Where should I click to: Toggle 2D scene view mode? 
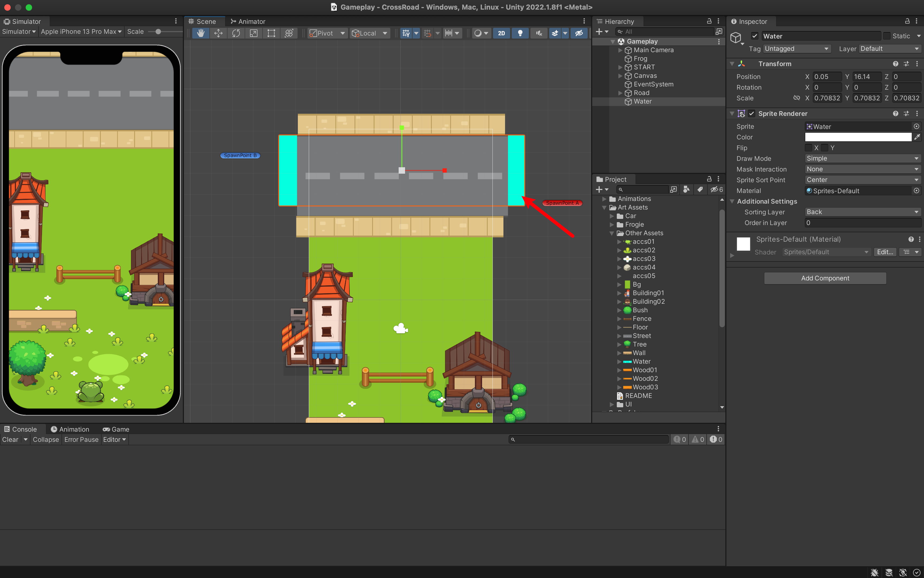(501, 33)
